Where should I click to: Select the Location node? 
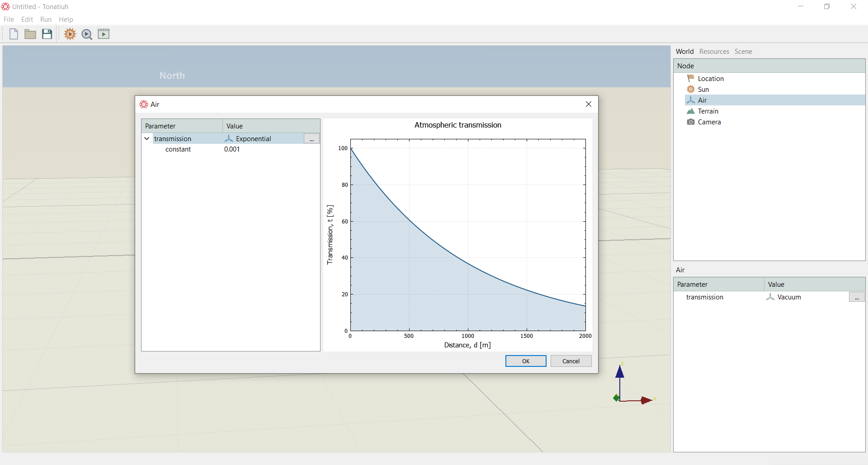[710, 79]
